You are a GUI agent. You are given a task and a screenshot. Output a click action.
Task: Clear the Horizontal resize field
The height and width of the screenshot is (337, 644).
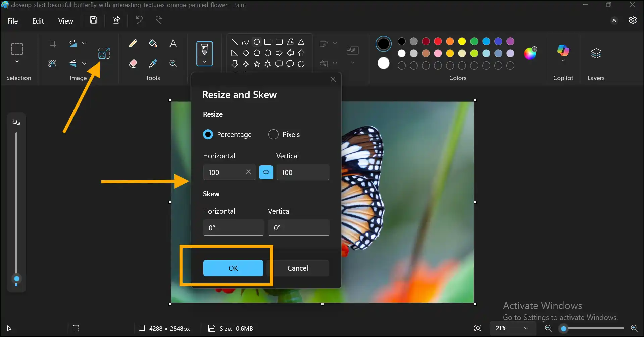pos(248,172)
